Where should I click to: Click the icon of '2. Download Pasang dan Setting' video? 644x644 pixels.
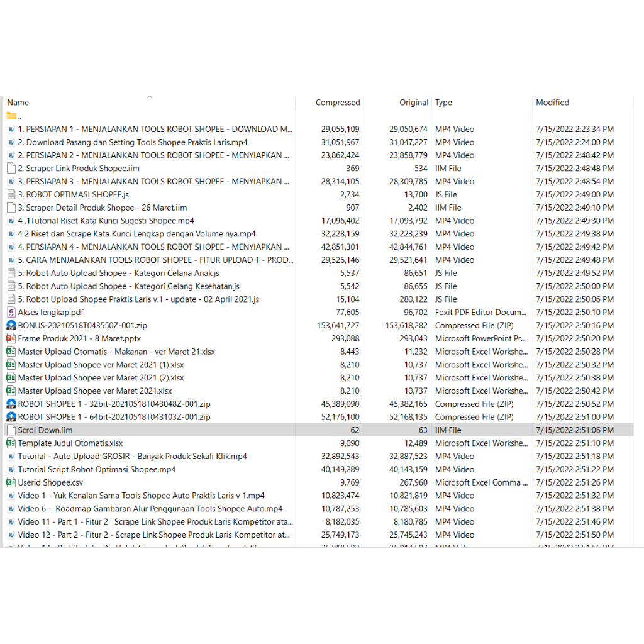(11, 143)
